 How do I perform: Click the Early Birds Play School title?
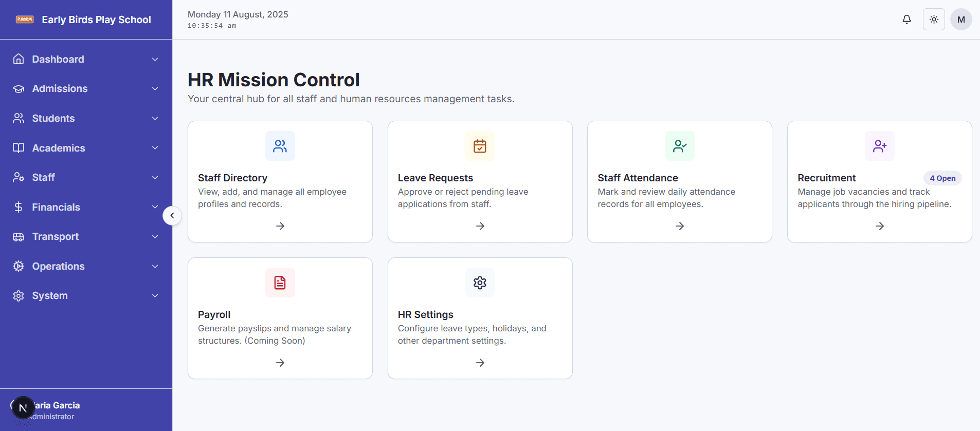96,20
